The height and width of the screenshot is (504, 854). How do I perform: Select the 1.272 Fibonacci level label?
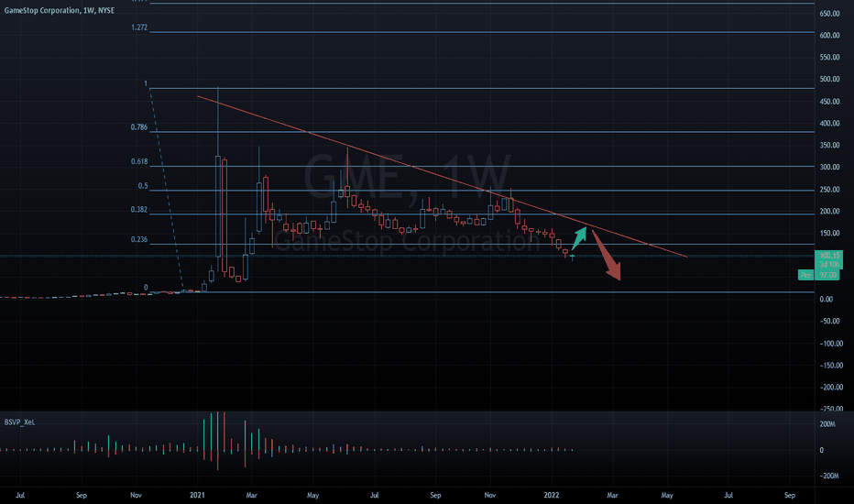coord(139,27)
